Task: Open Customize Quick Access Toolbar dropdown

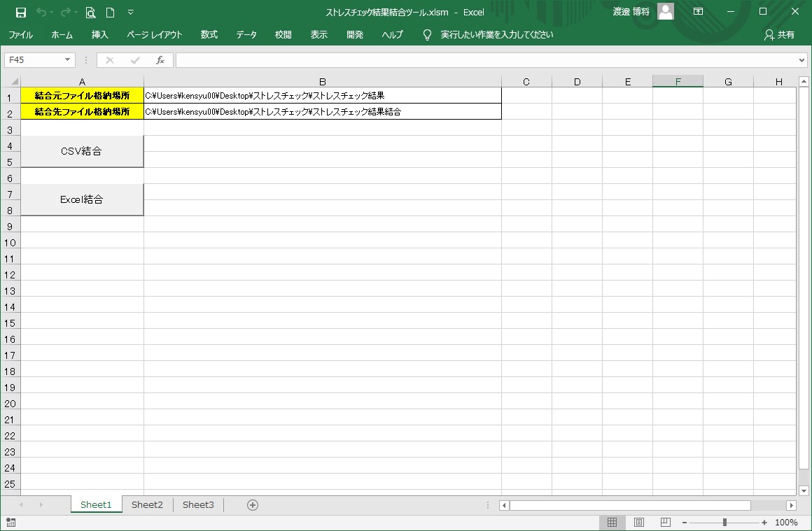Action: click(130, 13)
